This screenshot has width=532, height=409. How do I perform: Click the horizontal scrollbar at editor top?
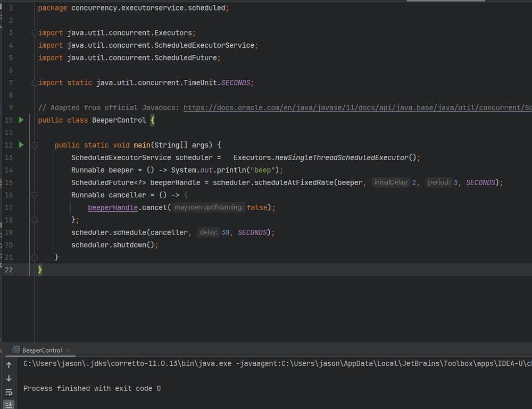(445, 1)
